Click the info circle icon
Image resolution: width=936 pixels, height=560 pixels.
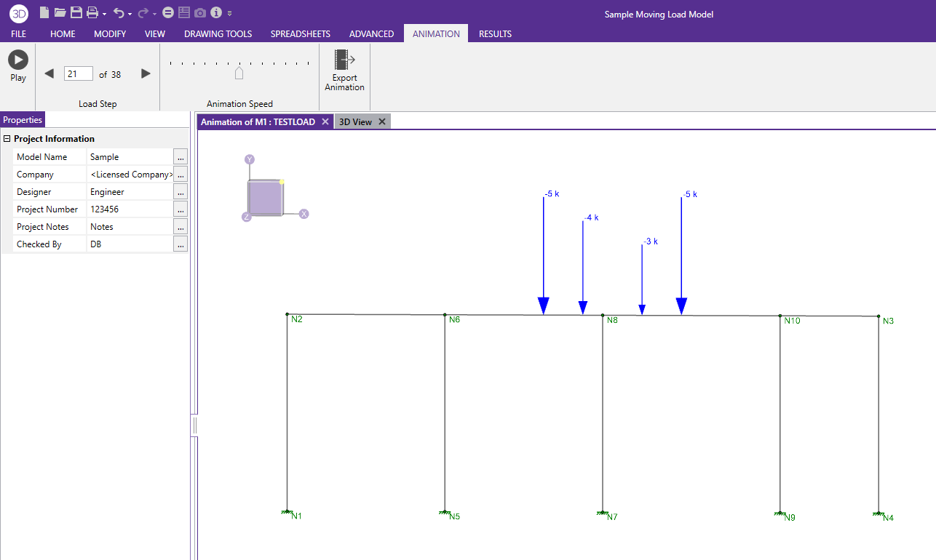(215, 12)
